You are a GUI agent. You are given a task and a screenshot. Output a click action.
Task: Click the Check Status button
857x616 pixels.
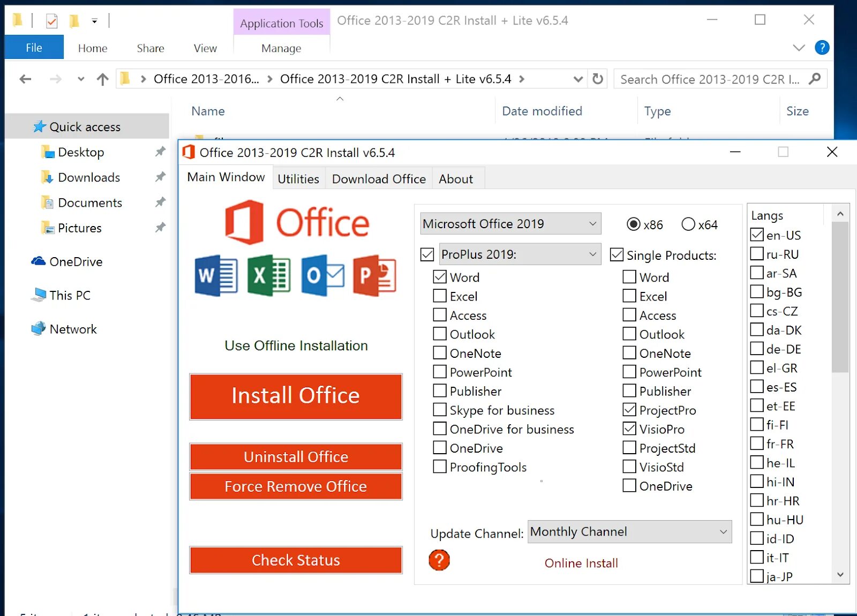[296, 560]
